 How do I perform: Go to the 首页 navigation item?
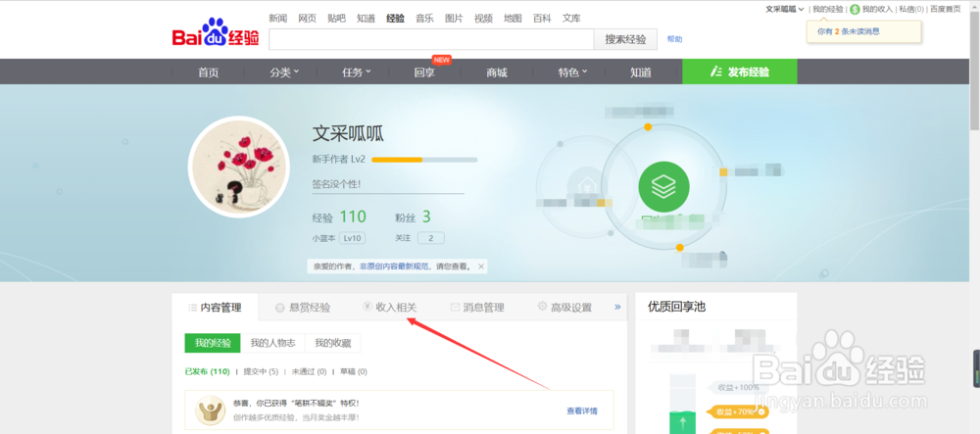(209, 72)
